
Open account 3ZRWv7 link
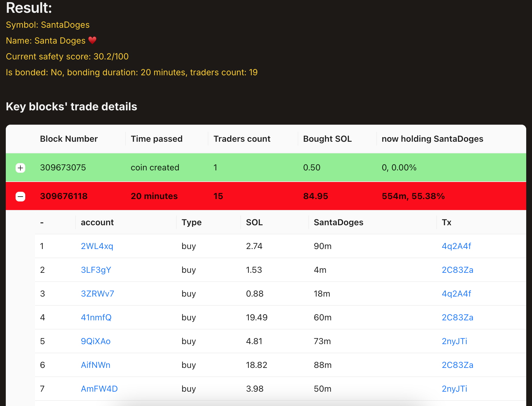click(x=98, y=294)
